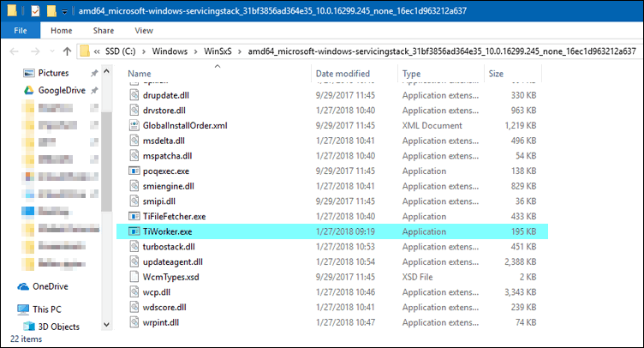This screenshot has width=644, height=348.
Task: Select the mspatcha.dll file icon
Action: coord(134,156)
